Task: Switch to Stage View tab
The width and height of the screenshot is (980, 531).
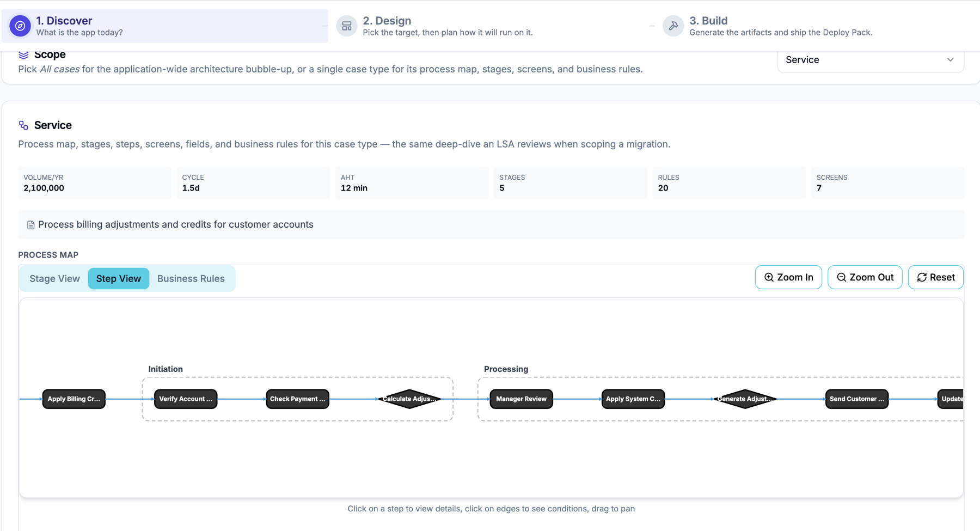Action: [x=54, y=278]
